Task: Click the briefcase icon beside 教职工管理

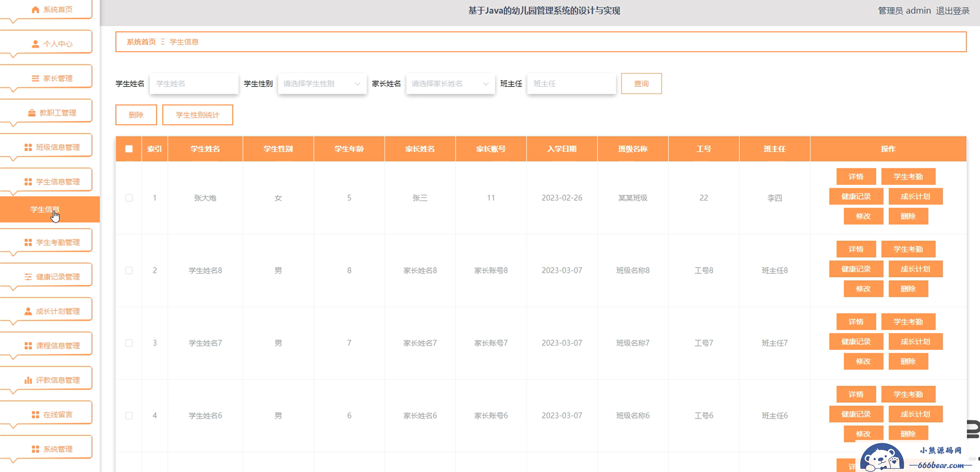Action: (32, 113)
